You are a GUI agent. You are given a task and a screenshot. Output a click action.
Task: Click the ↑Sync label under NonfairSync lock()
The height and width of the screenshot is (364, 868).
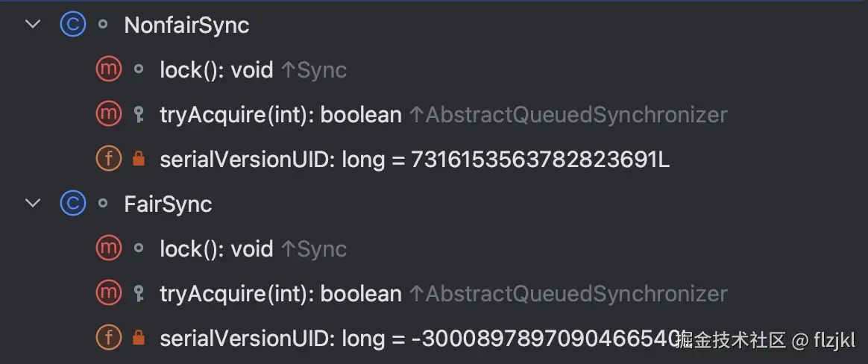pyautogui.click(x=314, y=70)
